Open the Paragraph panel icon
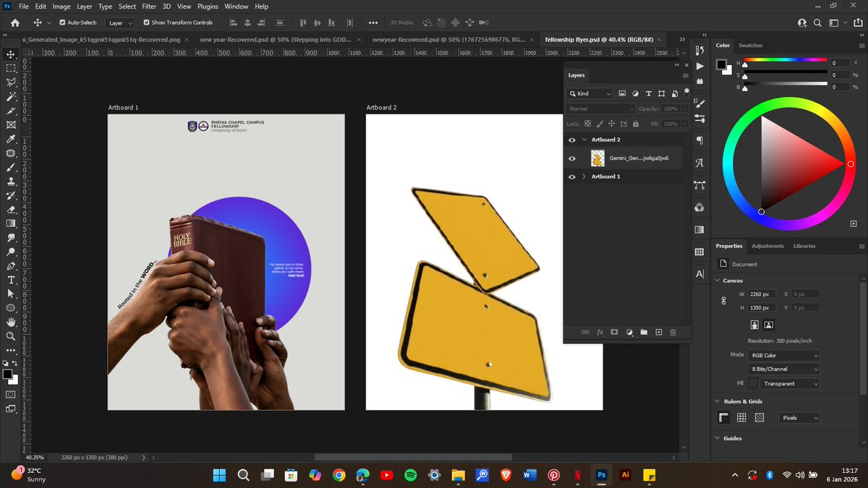This screenshot has width=868, height=488. pyautogui.click(x=699, y=140)
